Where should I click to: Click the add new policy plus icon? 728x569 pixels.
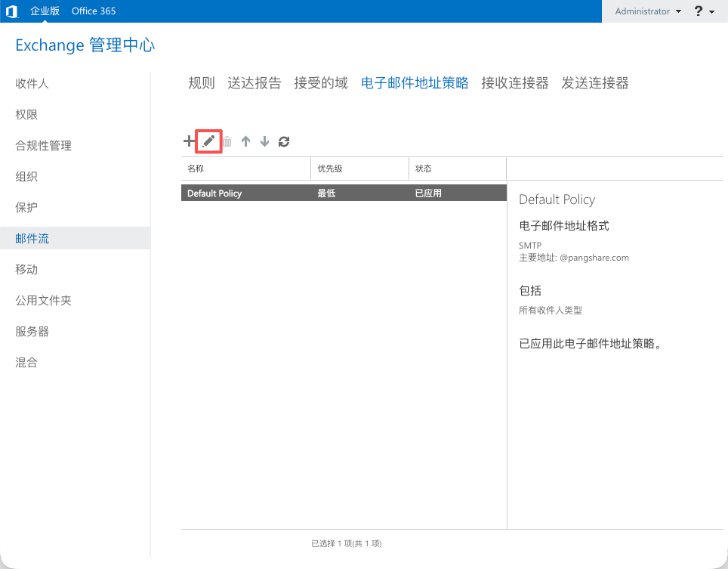pyautogui.click(x=189, y=141)
